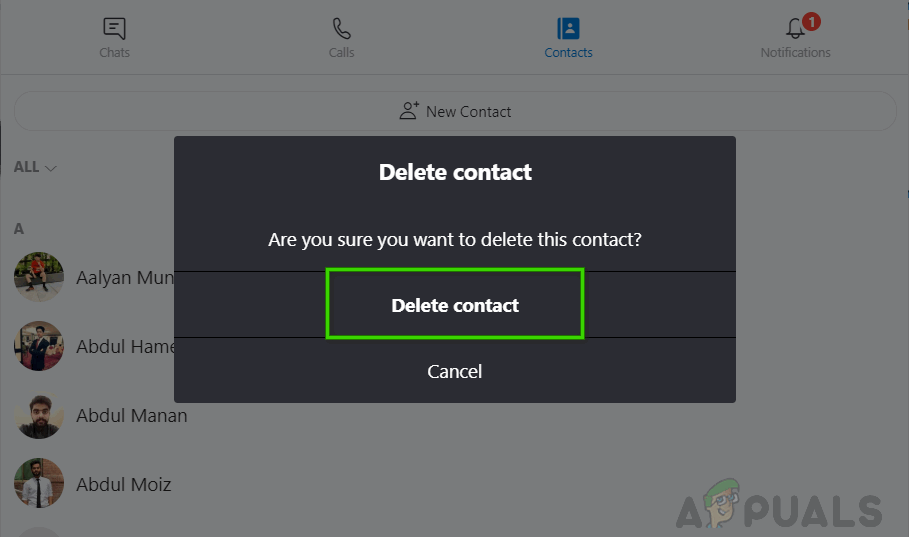Click the New Contact person-plus icon

pyautogui.click(x=408, y=111)
